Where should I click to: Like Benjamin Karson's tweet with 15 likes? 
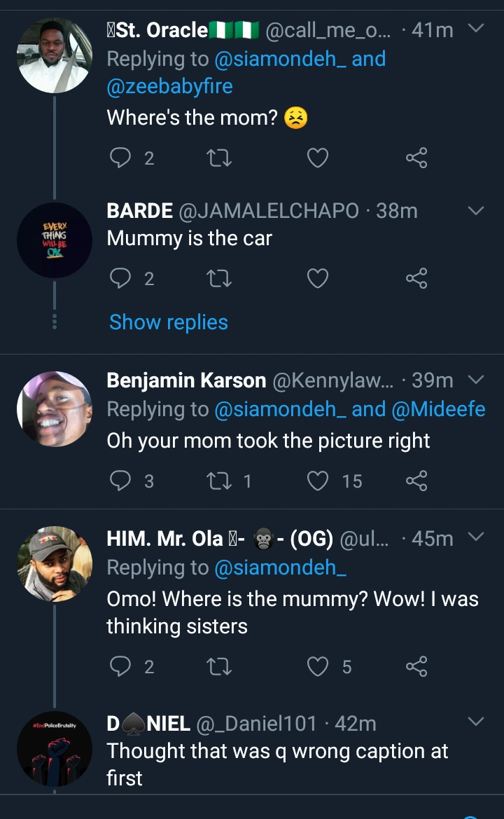click(x=318, y=481)
